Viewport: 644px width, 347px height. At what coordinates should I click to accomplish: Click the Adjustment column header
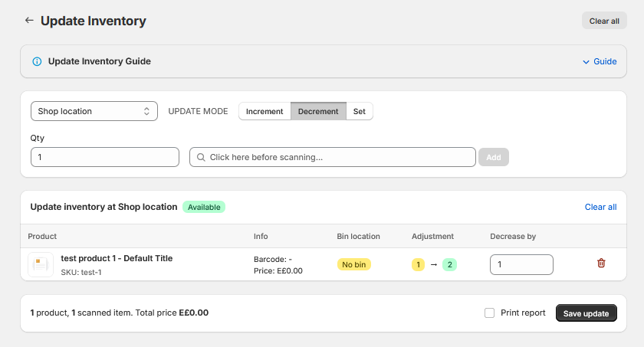[x=432, y=236]
